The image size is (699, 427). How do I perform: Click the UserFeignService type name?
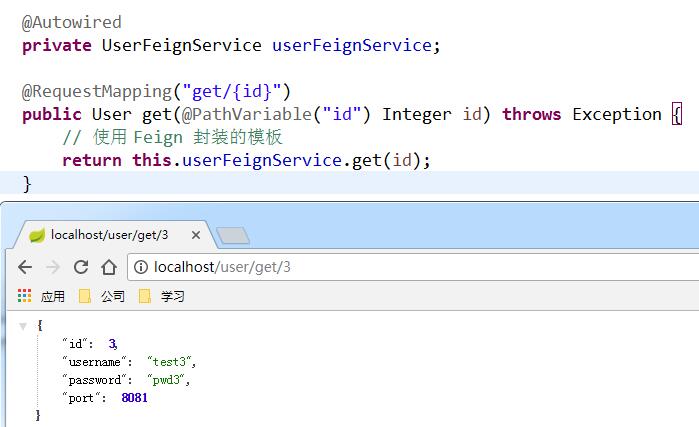click(182, 45)
